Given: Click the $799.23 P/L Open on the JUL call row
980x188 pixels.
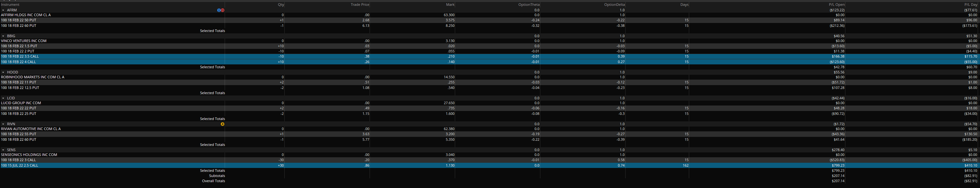Looking at the screenshot, I should pos(838,166).
